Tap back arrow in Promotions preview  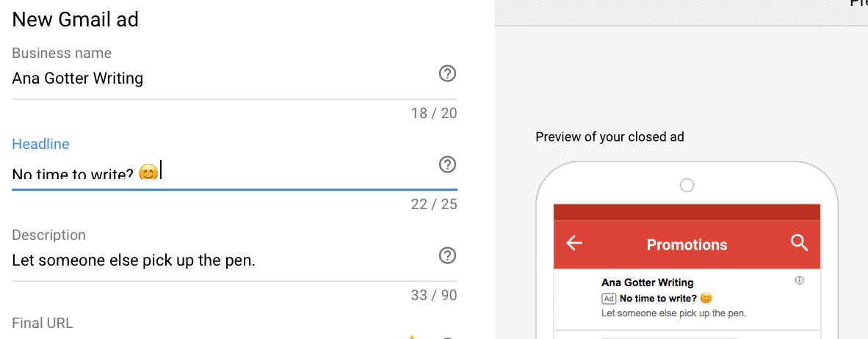(x=574, y=243)
